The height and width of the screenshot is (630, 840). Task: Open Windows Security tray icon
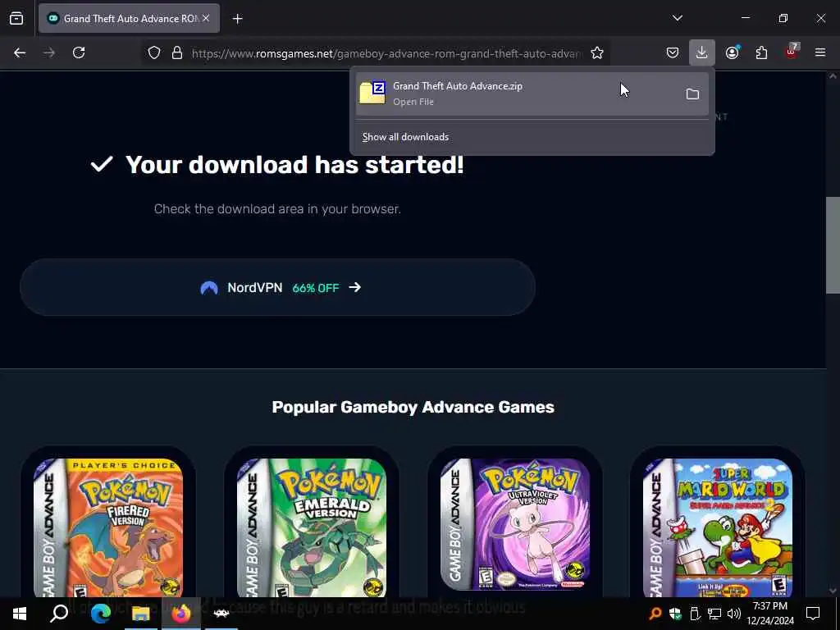(675, 614)
